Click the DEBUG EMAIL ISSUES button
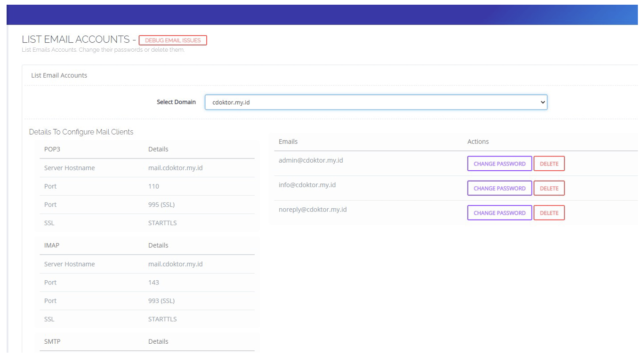644x363 pixels. point(173,40)
